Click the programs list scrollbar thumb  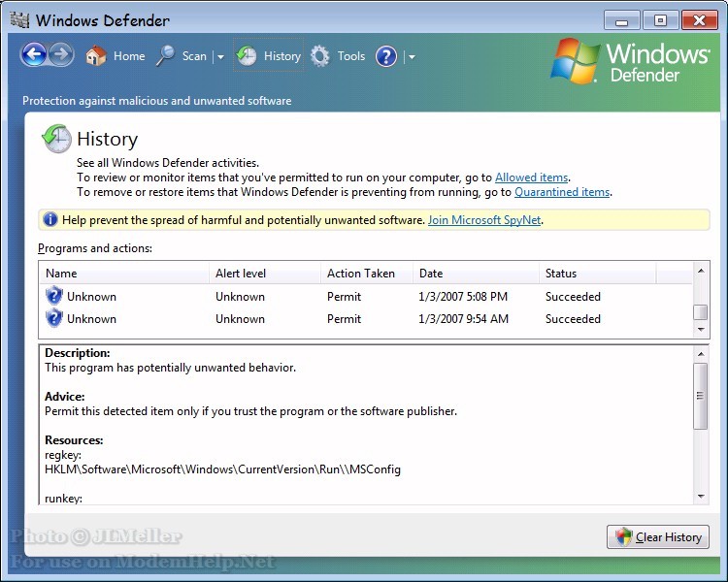click(701, 312)
